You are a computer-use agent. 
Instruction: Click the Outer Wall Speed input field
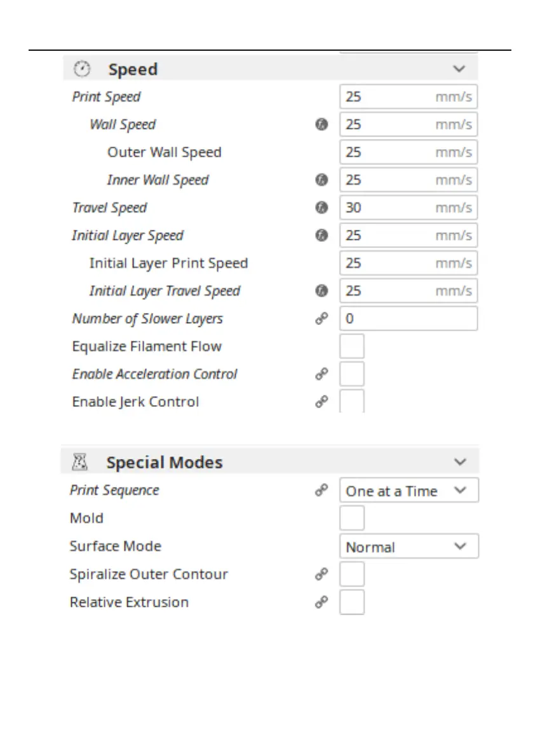(408, 152)
